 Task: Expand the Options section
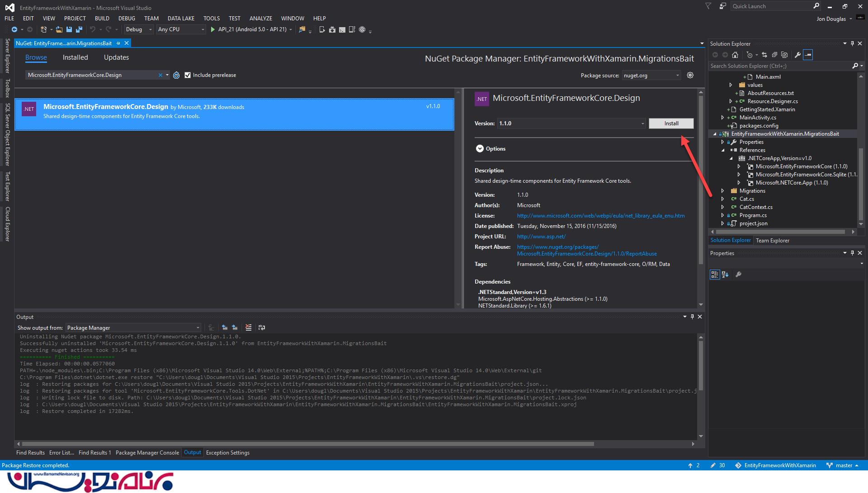click(x=480, y=149)
